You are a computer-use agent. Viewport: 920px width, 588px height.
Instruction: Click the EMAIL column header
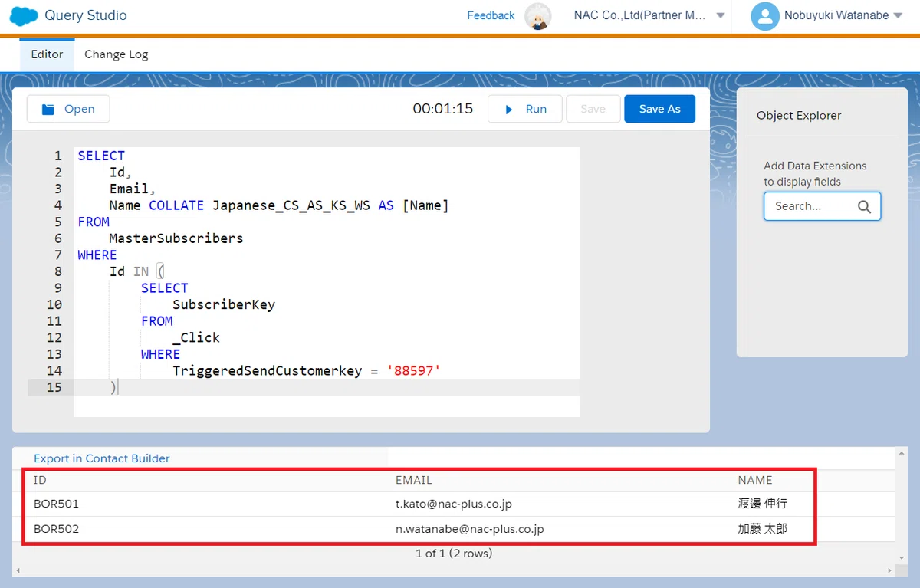(414, 480)
